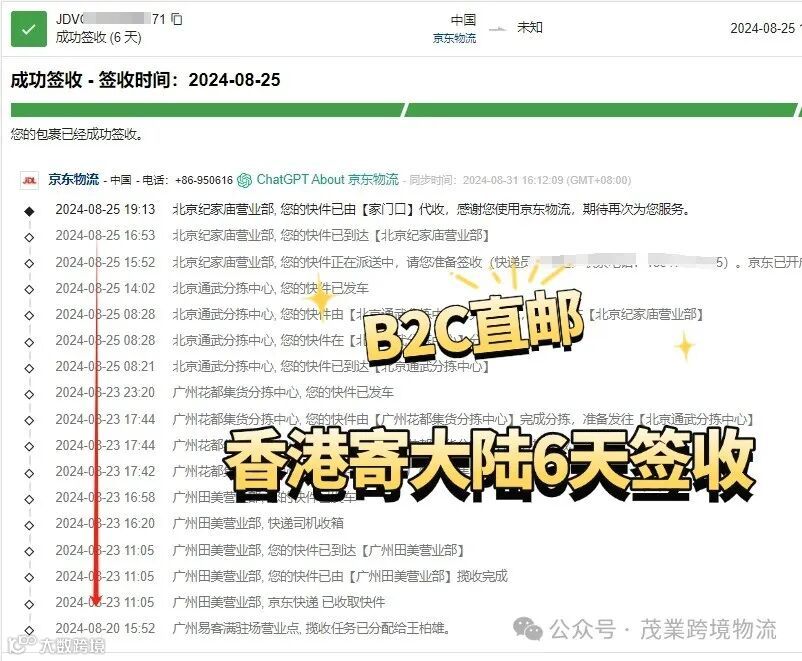Click the destination text 未知
Viewport: 802px width, 661px height.
(530, 27)
